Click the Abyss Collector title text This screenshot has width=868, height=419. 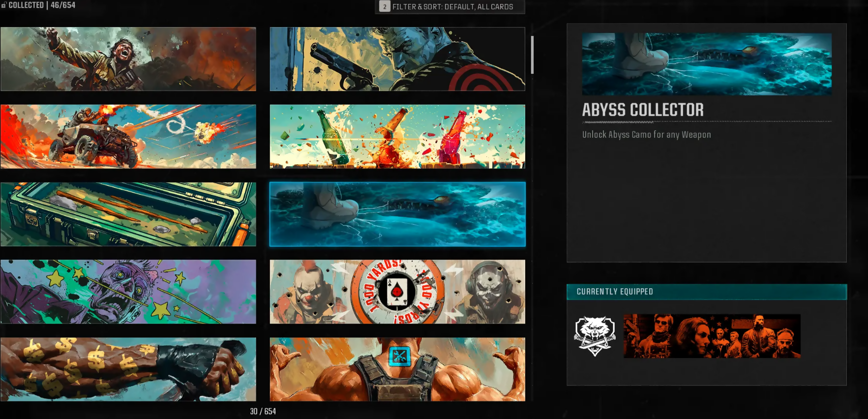coord(643,110)
